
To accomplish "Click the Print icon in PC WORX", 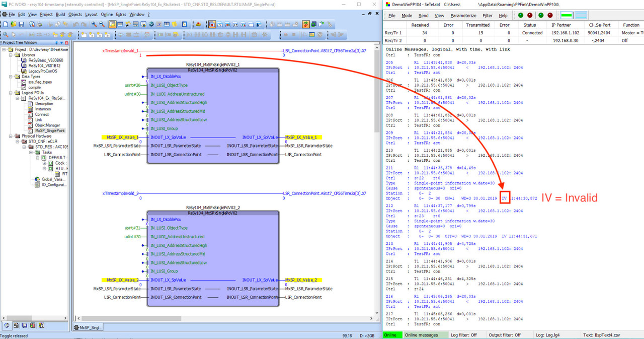I will [x=39, y=24].
